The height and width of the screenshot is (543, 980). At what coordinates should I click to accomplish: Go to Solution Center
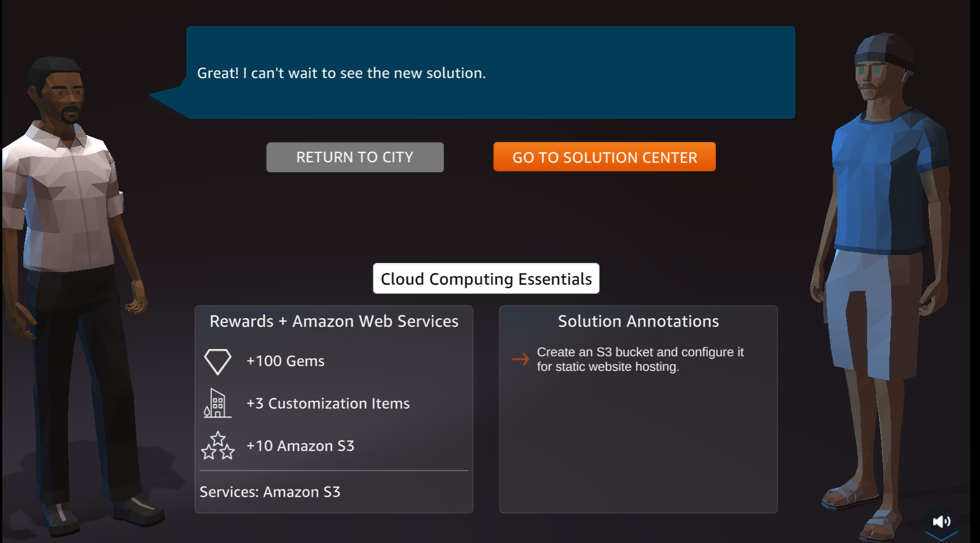click(x=604, y=157)
